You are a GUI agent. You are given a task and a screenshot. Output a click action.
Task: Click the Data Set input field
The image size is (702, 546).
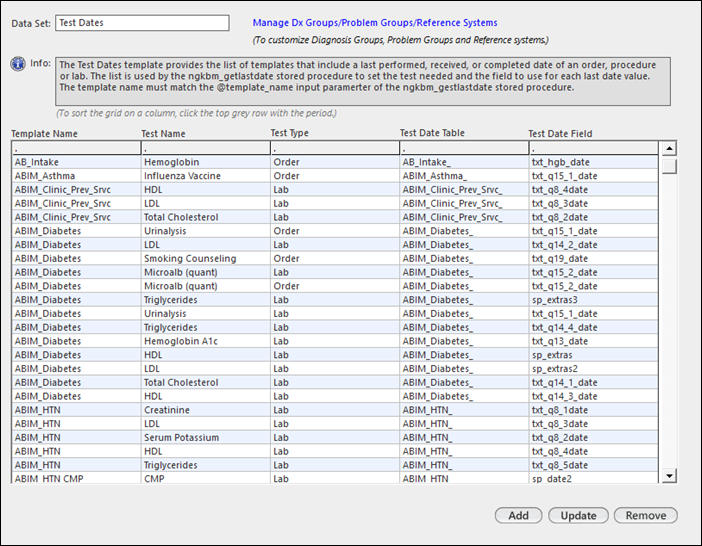pos(142,23)
